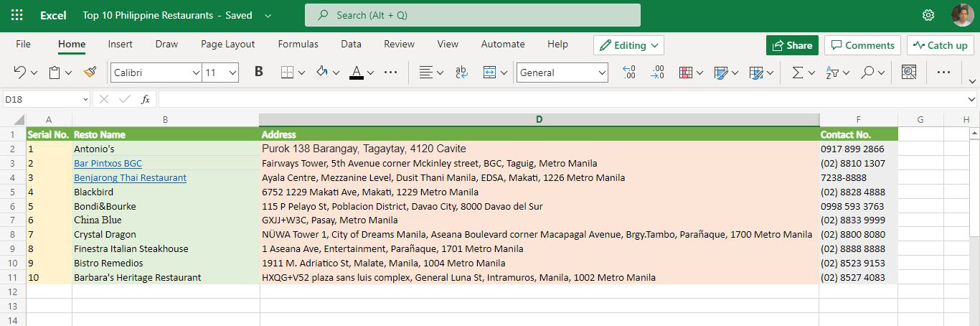Open the Settings gear

(x=928, y=15)
